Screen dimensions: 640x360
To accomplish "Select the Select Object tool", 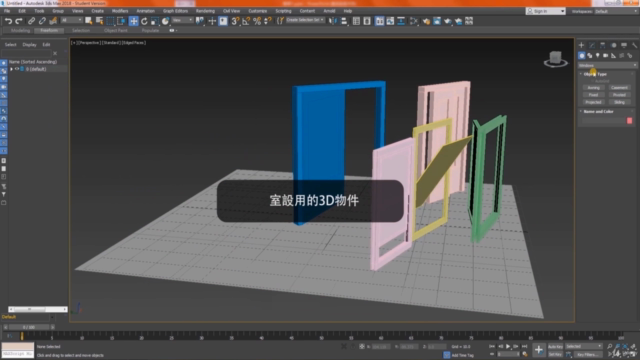I will [x=89, y=21].
